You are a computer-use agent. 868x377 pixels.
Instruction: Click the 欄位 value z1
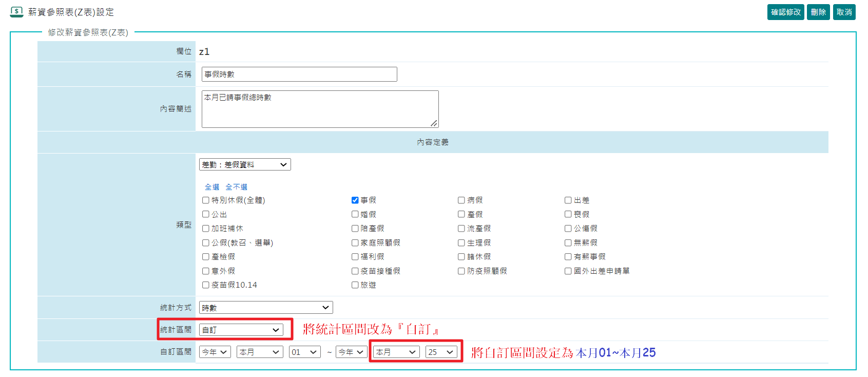coord(204,51)
